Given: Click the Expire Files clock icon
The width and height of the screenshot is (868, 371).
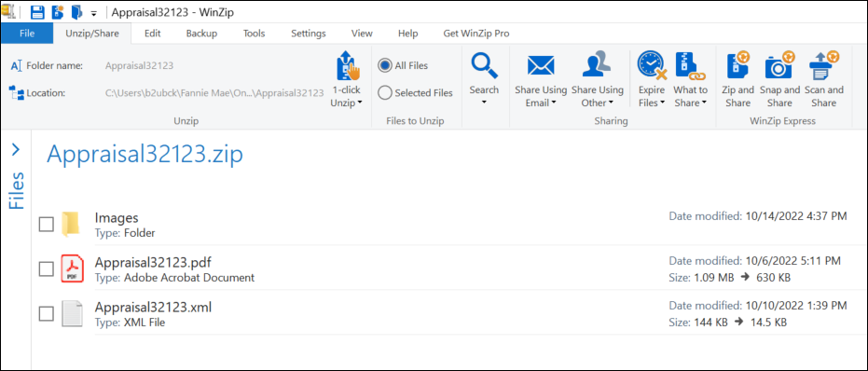Looking at the screenshot, I should (652, 65).
